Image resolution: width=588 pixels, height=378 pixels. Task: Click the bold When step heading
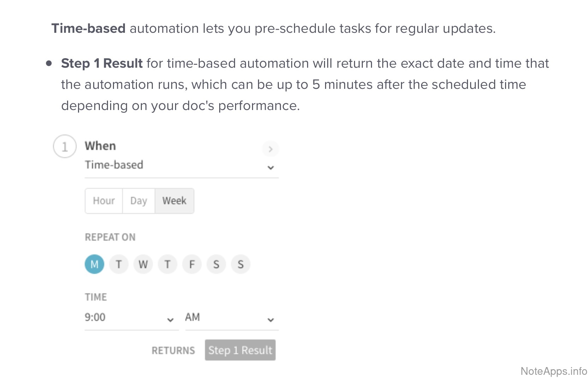(100, 146)
